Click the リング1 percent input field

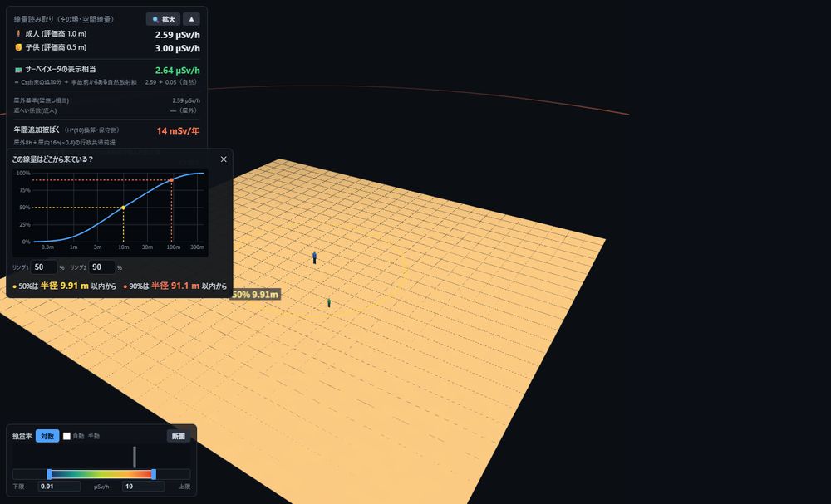[43, 267]
